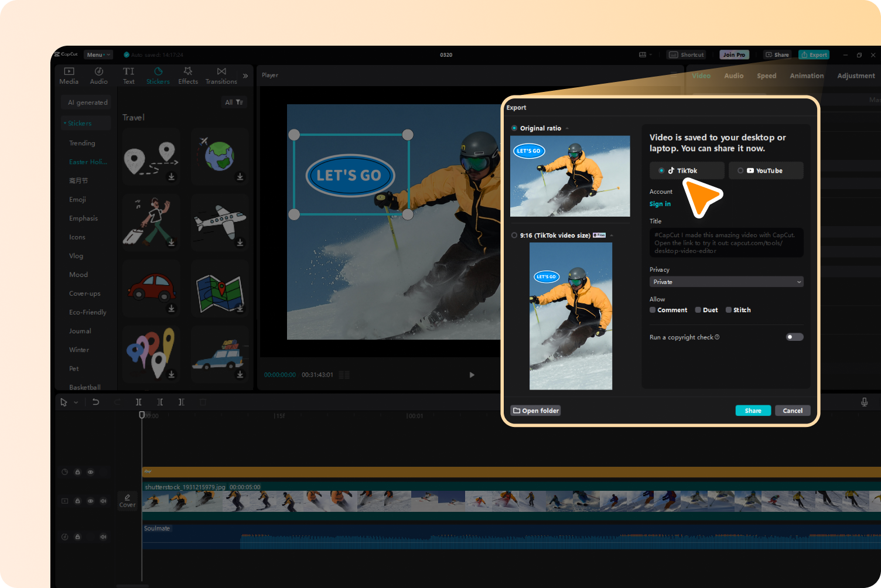881x588 pixels.
Task: Toggle Run a copyright check
Action: (x=794, y=337)
